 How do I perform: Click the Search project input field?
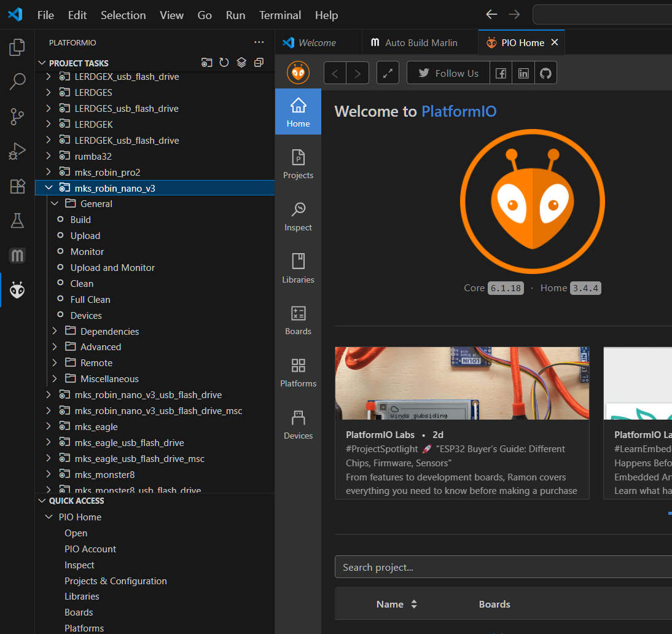pyautogui.click(x=503, y=567)
